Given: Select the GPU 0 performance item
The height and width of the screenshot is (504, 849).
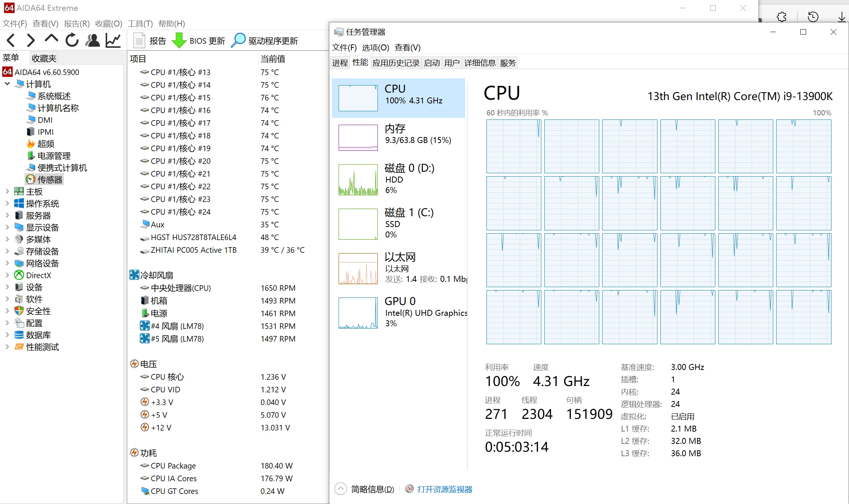Looking at the screenshot, I should tap(398, 313).
